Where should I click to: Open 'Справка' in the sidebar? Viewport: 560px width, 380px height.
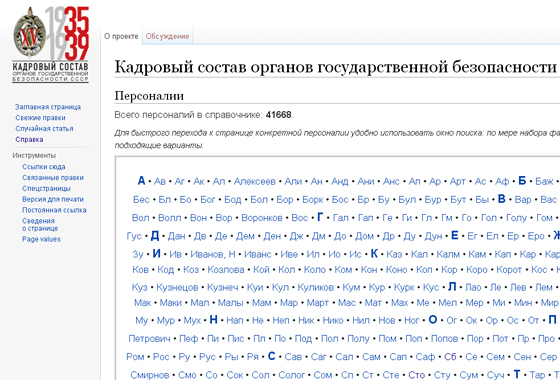point(29,139)
